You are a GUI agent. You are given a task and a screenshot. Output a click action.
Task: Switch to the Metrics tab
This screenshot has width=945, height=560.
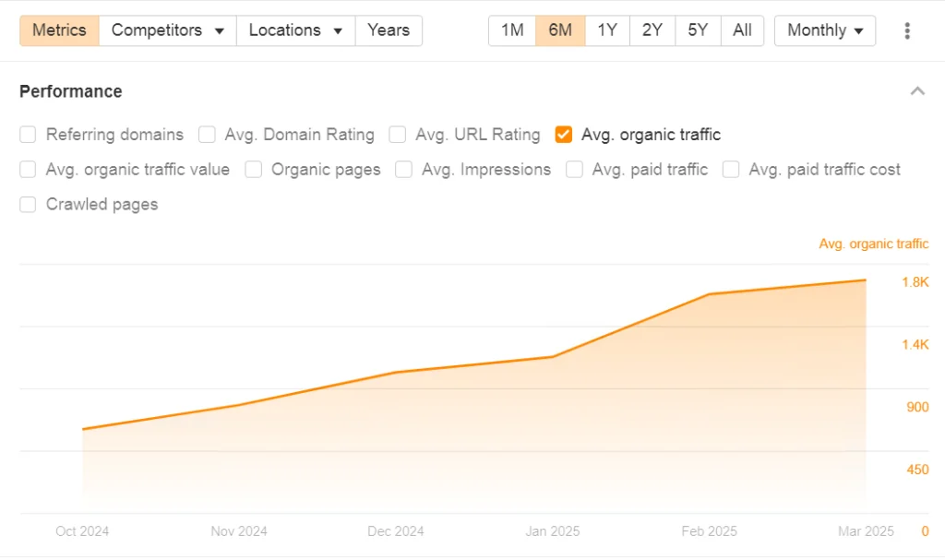click(59, 30)
